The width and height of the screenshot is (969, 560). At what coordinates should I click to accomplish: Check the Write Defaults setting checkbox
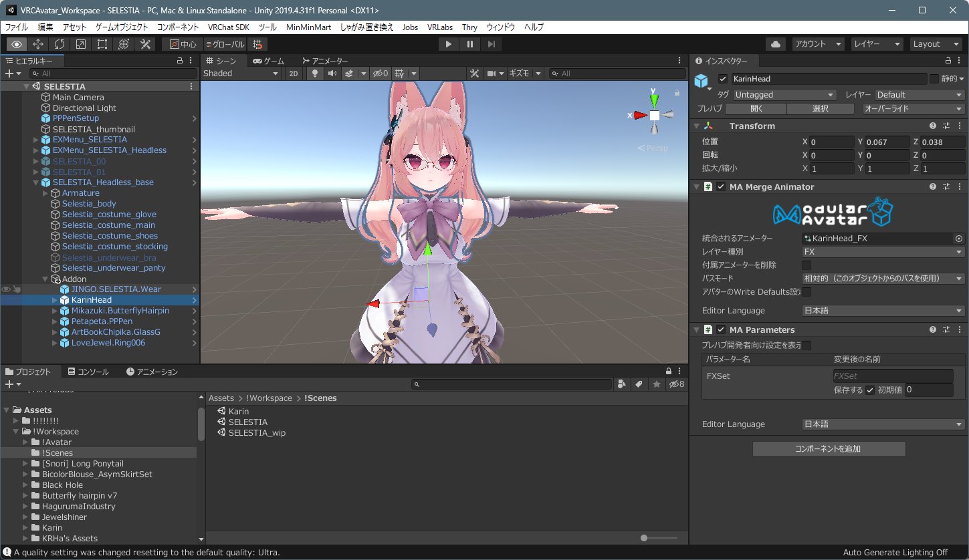point(806,292)
